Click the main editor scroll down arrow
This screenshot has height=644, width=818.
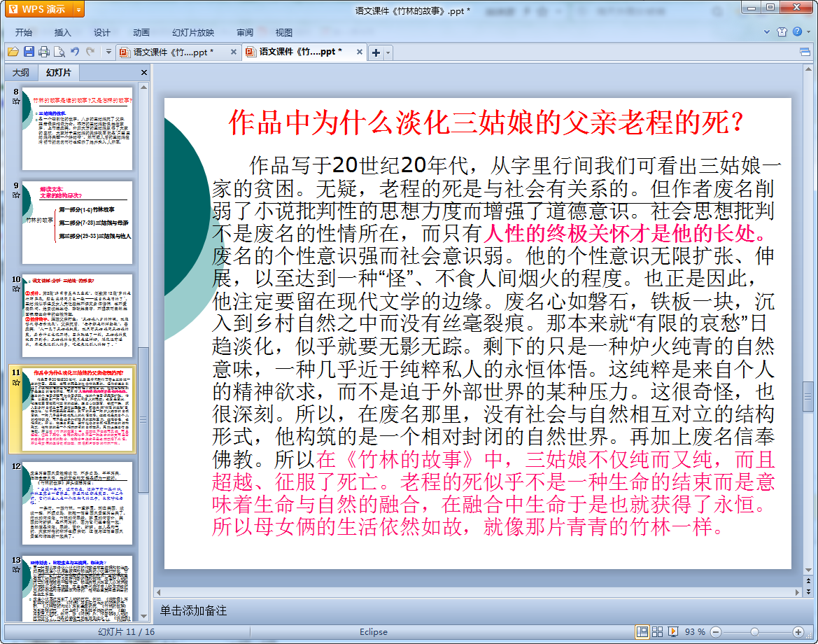coord(808,570)
